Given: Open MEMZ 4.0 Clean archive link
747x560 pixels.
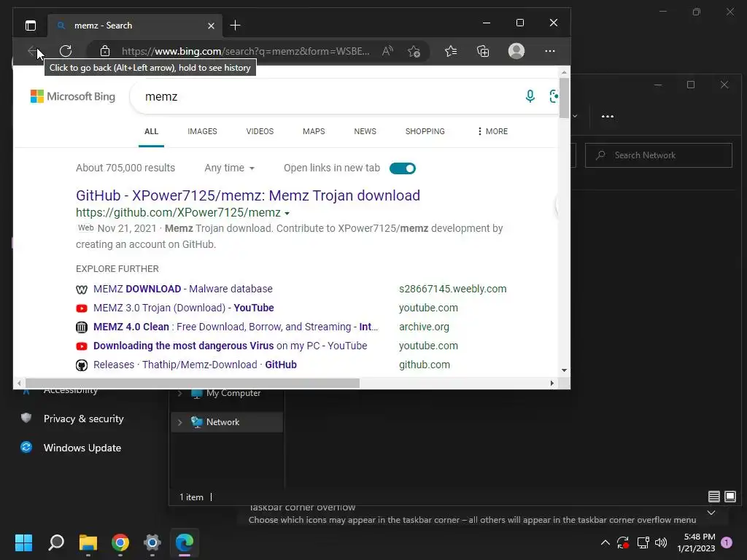Looking at the screenshot, I should click(236, 327).
